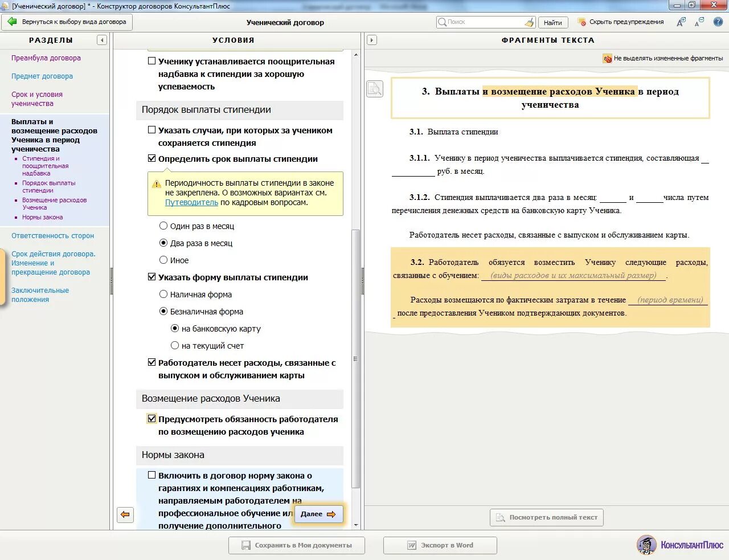Image resolution: width=729 pixels, height=560 pixels.
Task: Uncheck Указать форму выплаты стипендии
Action: click(x=152, y=277)
